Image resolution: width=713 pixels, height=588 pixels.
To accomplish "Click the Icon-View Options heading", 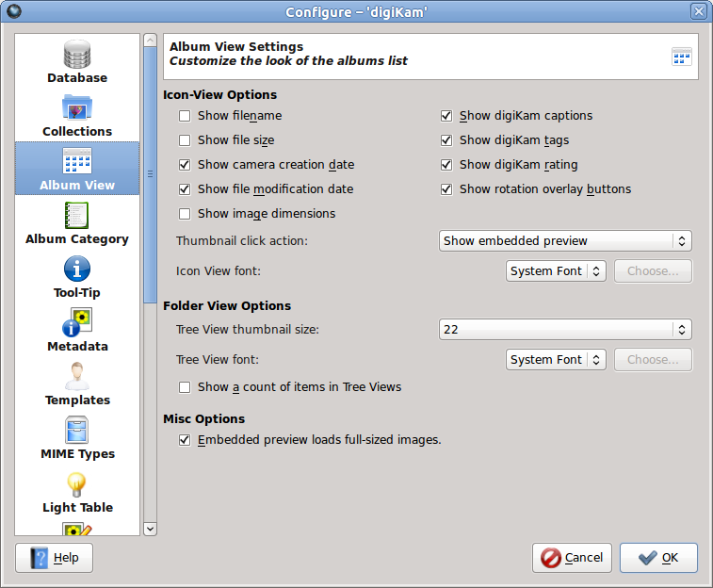I will click(x=220, y=94).
